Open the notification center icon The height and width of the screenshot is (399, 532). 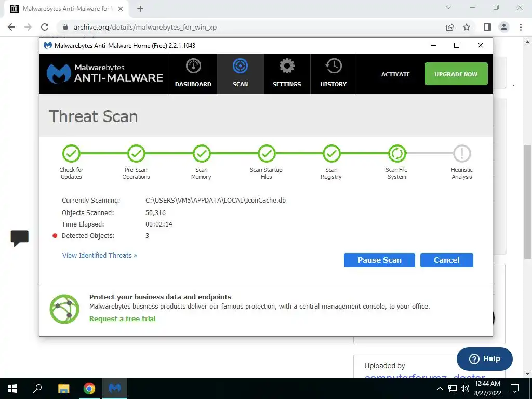pos(515,389)
